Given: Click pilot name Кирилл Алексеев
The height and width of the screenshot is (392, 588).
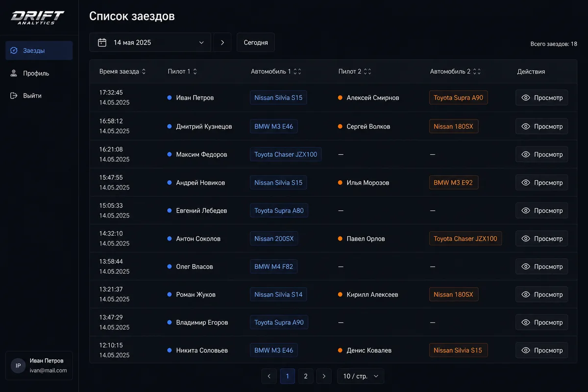Looking at the screenshot, I should 372,294.
